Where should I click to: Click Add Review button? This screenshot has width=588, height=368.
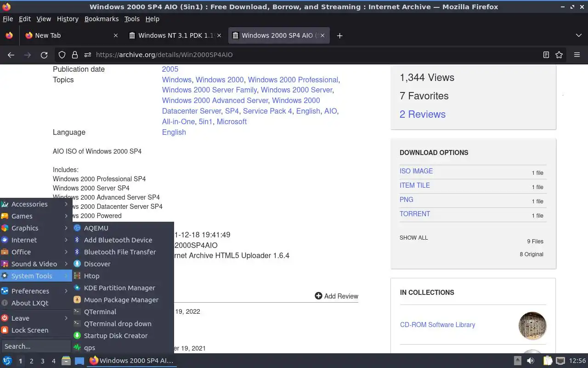[336, 296]
